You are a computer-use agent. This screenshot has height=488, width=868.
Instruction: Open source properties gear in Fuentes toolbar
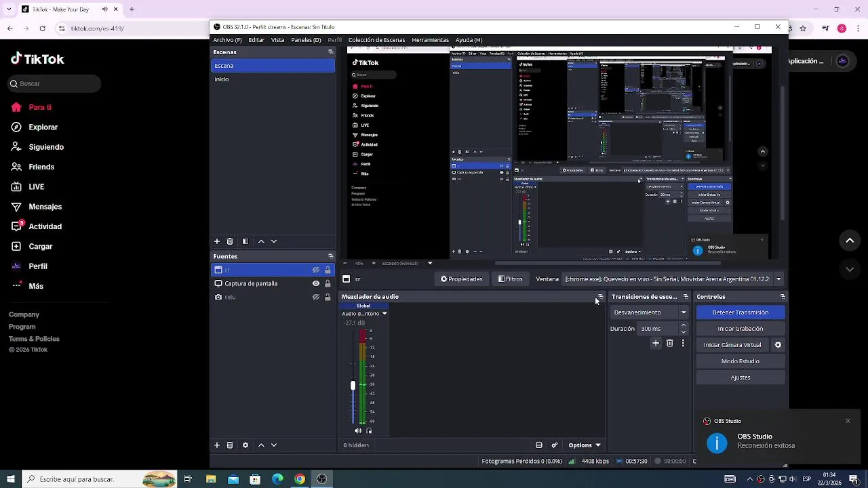click(245, 445)
